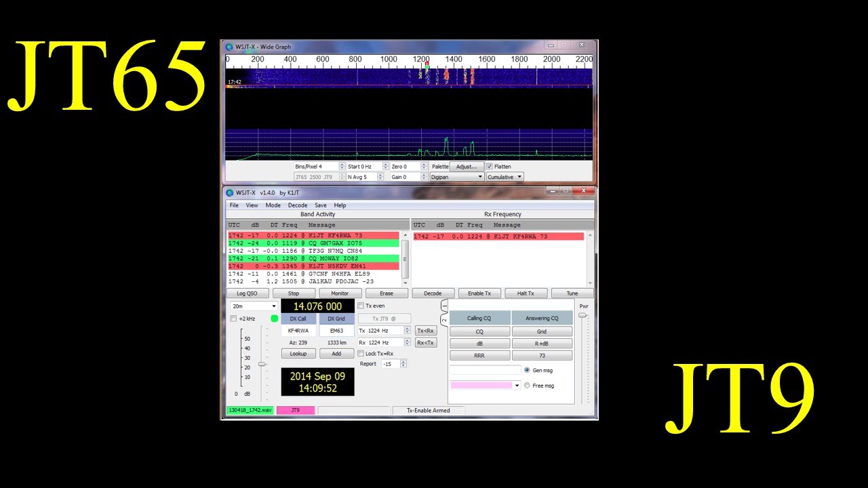Click the Add button

pos(336,354)
